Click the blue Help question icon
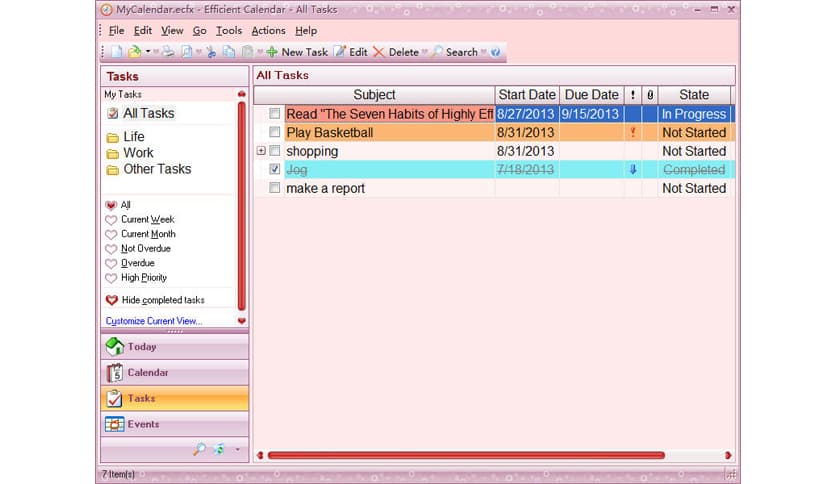This screenshot has height=484, width=836. coord(495,52)
